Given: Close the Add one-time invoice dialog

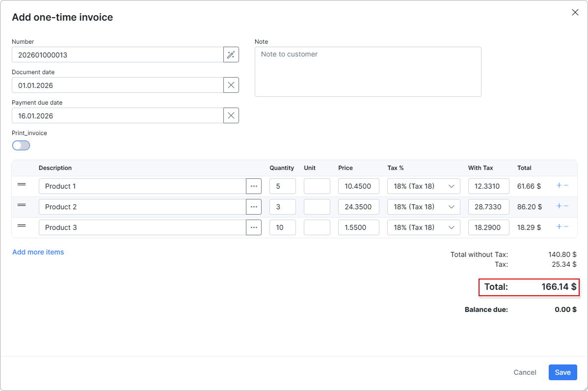Looking at the screenshot, I should click(575, 12).
